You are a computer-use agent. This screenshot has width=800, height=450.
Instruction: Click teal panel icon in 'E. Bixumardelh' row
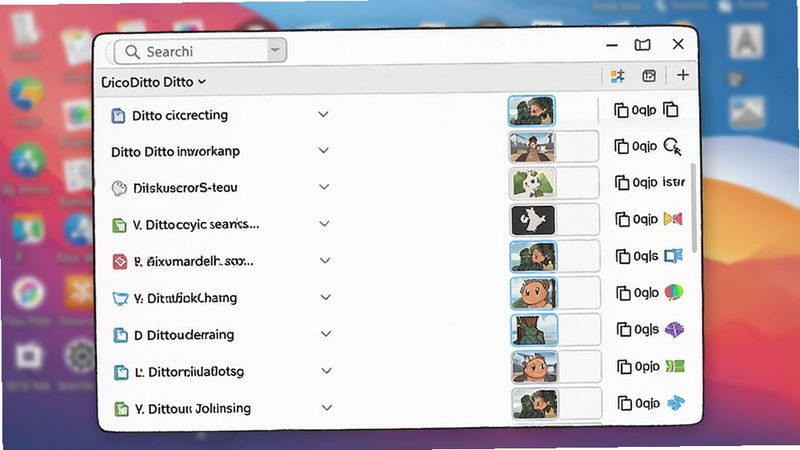(673, 256)
